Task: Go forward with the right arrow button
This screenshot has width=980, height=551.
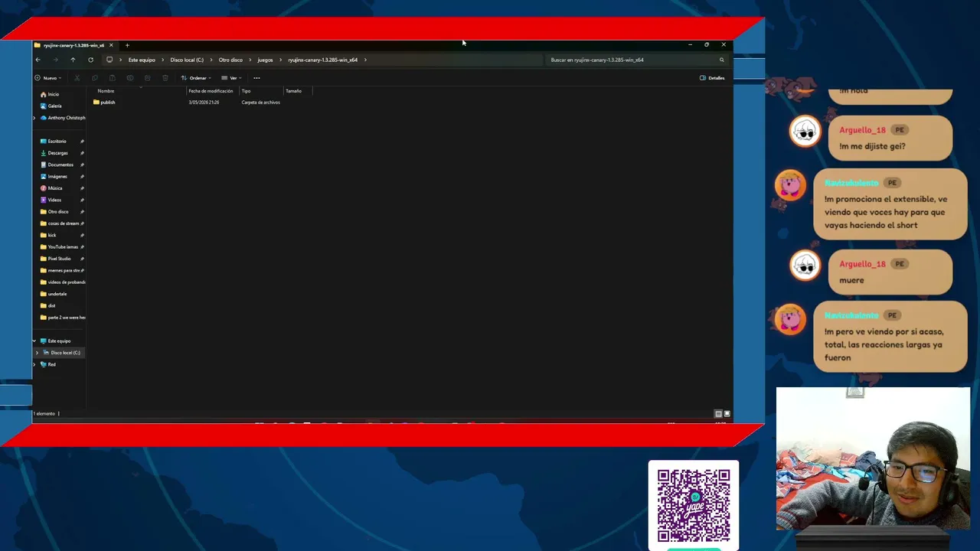Action: pos(55,60)
